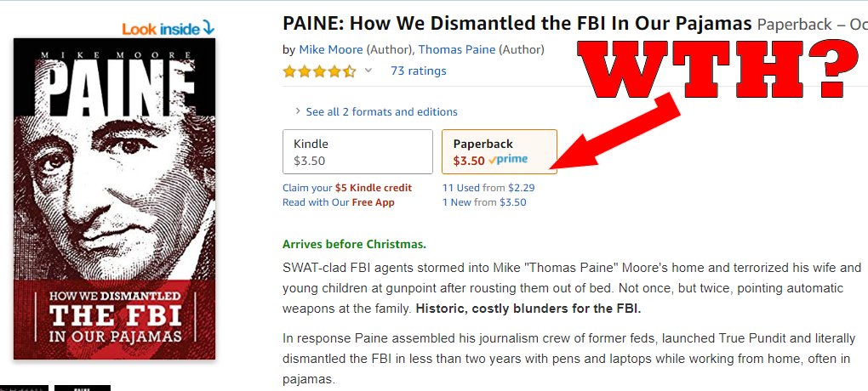Open 1 New from $3.50 offer

pos(484,202)
